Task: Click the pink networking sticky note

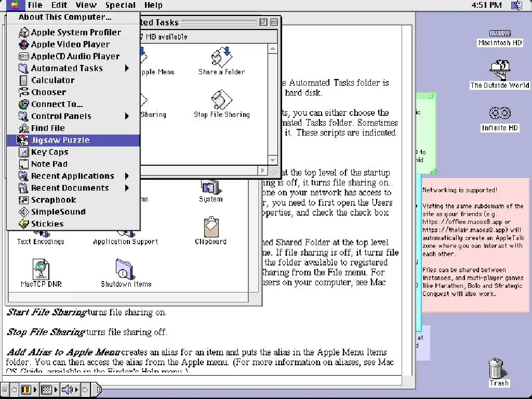Action: point(475,245)
